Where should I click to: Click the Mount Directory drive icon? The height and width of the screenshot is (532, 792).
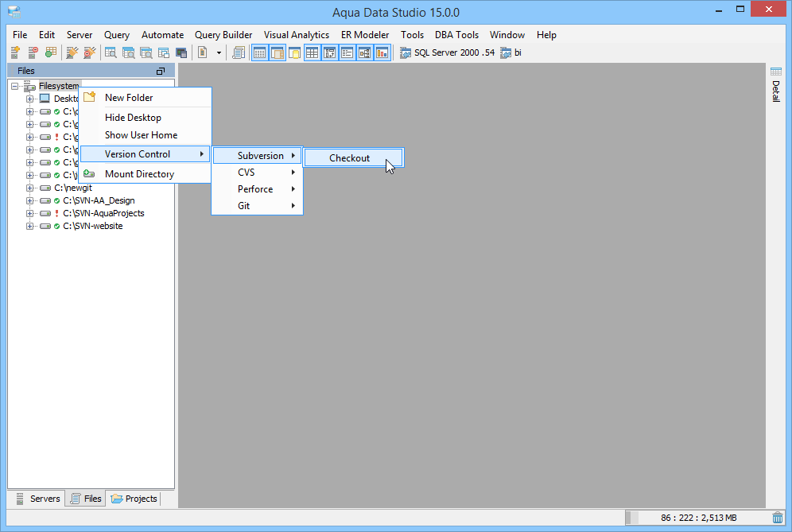point(89,174)
